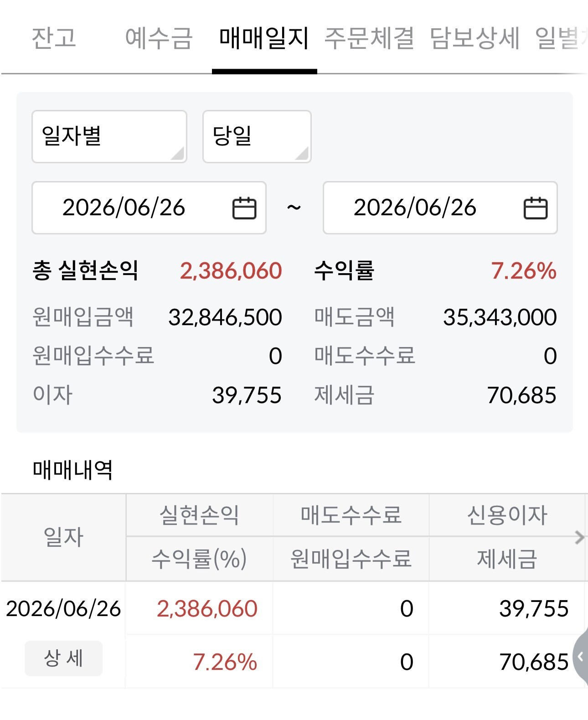The image size is (588, 720).
Task: Select the 2026/06/26 row date cell
Action: click(x=63, y=609)
